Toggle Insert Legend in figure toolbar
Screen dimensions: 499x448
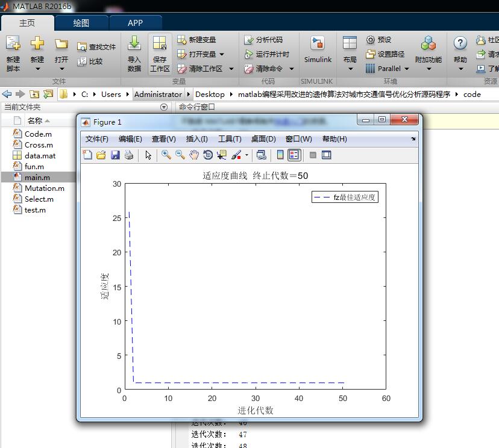click(294, 155)
